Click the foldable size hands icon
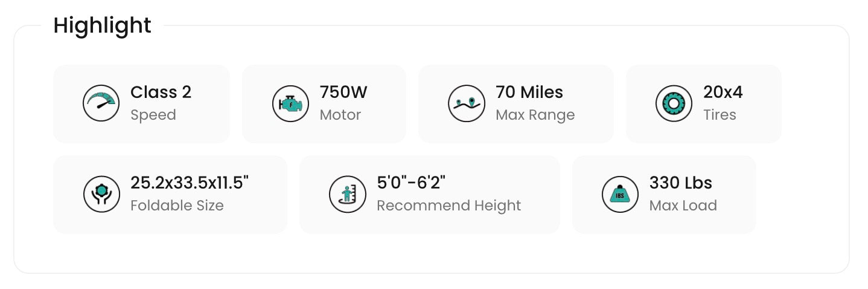868x289 pixels. pyautogui.click(x=101, y=194)
